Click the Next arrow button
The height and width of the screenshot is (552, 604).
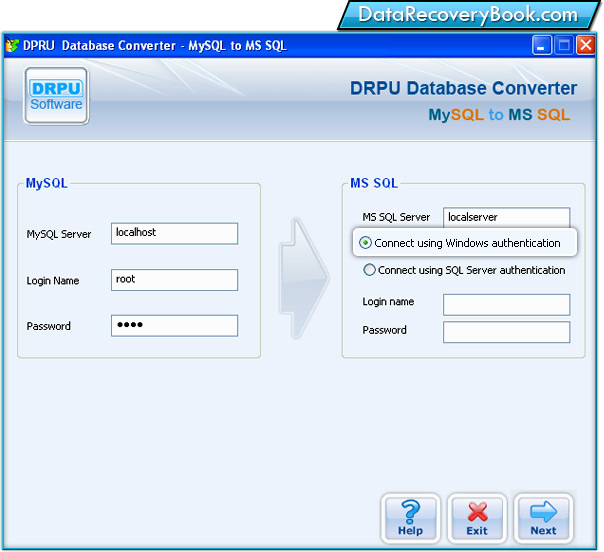point(544,518)
